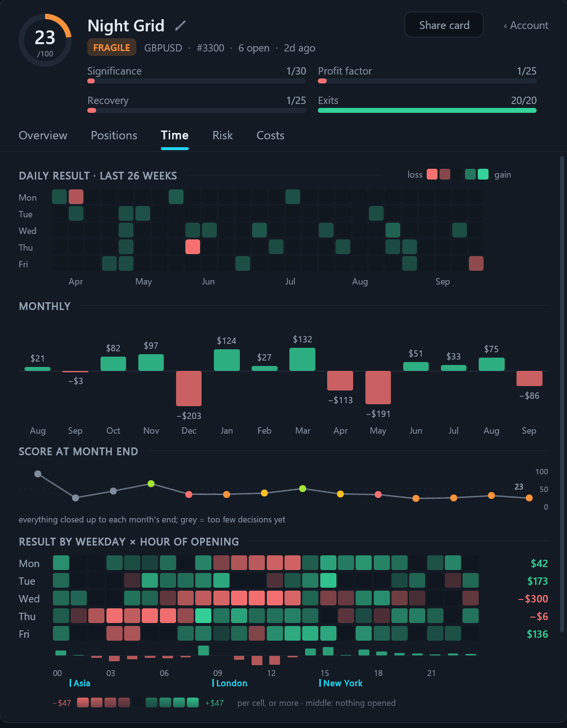Image resolution: width=567 pixels, height=728 pixels.
Task: Click the December −$203 monthly bar
Action: 189,389
